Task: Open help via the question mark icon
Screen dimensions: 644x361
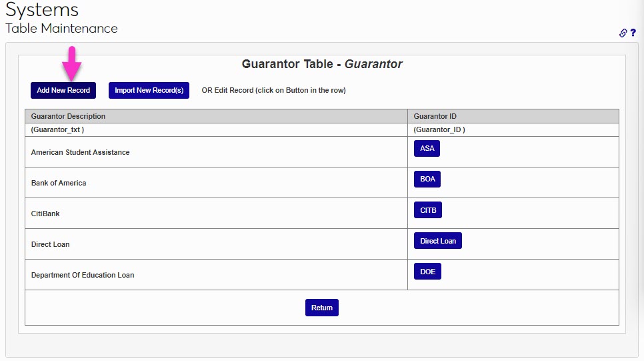Action: click(633, 33)
